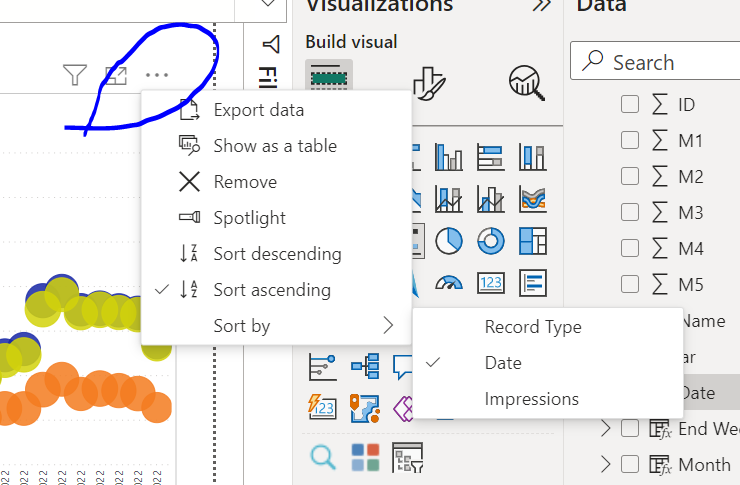Select the pie chart visual
Viewport: 740px width, 485px height.
coord(448,241)
